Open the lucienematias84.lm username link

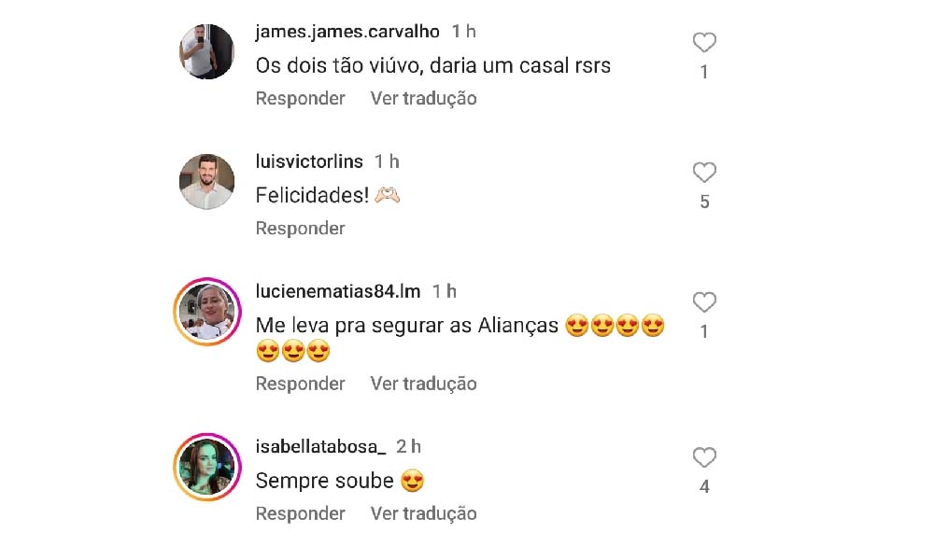(x=338, y=291)
